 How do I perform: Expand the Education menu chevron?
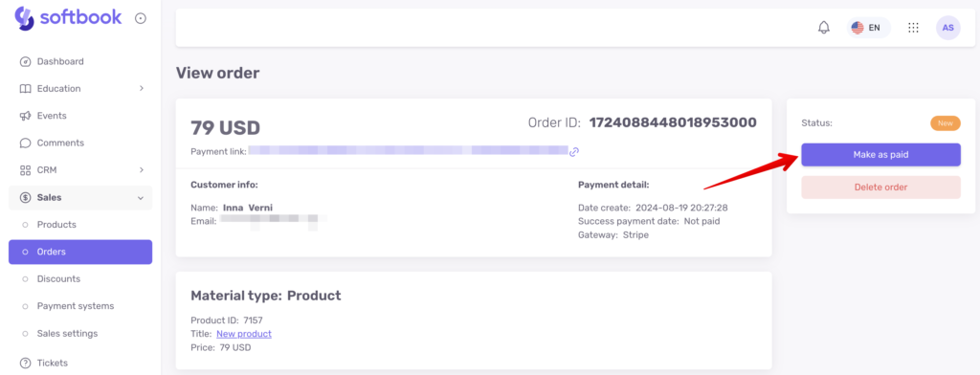142,89
